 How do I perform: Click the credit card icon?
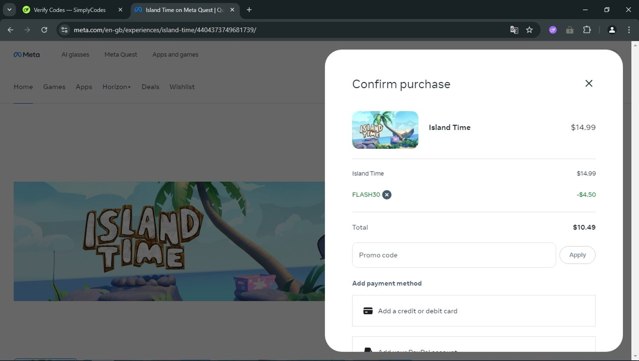coord(368,311)
